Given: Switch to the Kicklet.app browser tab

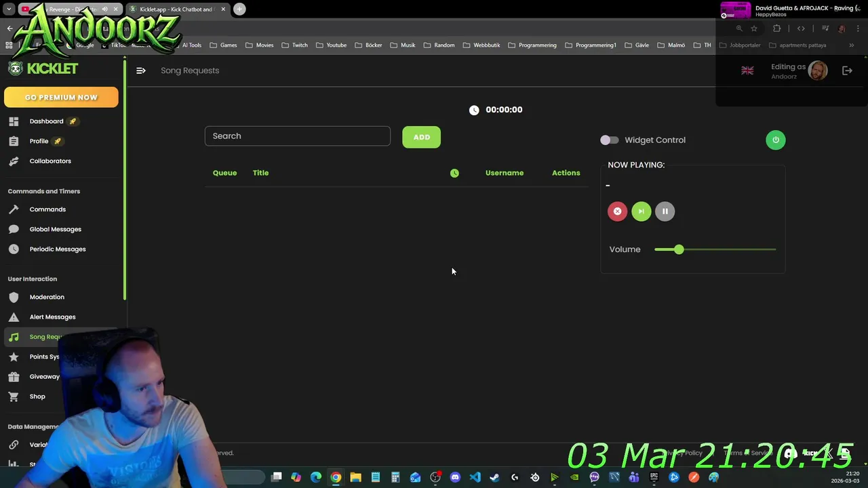Looking at the screenshot, I should [177, 9].
